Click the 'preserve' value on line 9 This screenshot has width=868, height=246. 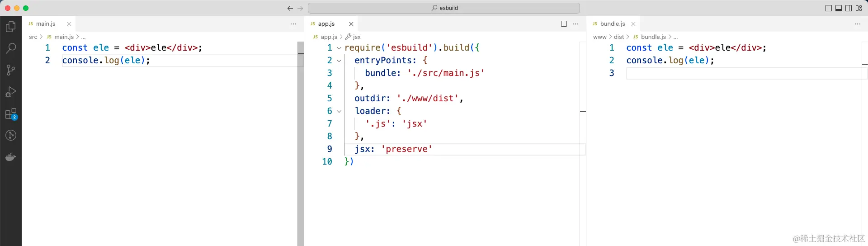click(x=406, y=149)
